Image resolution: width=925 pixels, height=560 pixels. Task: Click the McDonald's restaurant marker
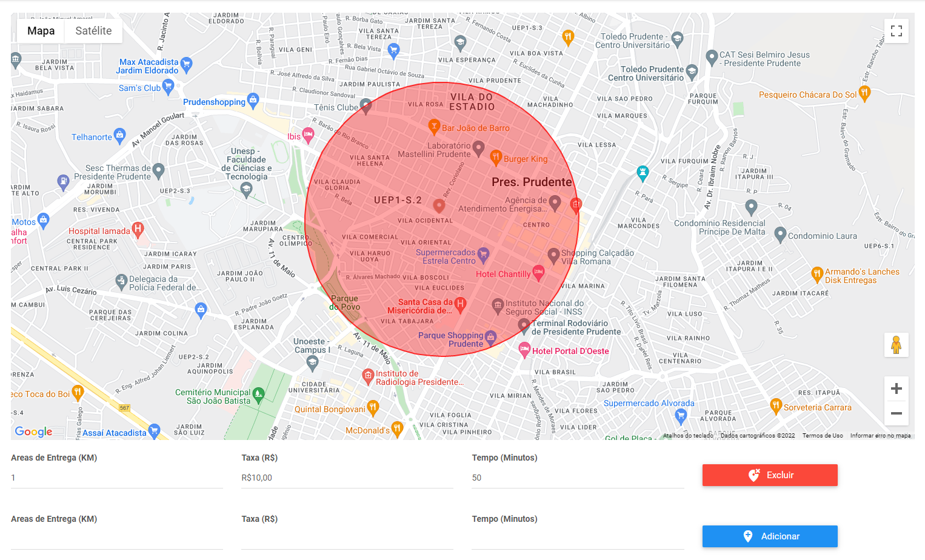click(x=397, y=429)
